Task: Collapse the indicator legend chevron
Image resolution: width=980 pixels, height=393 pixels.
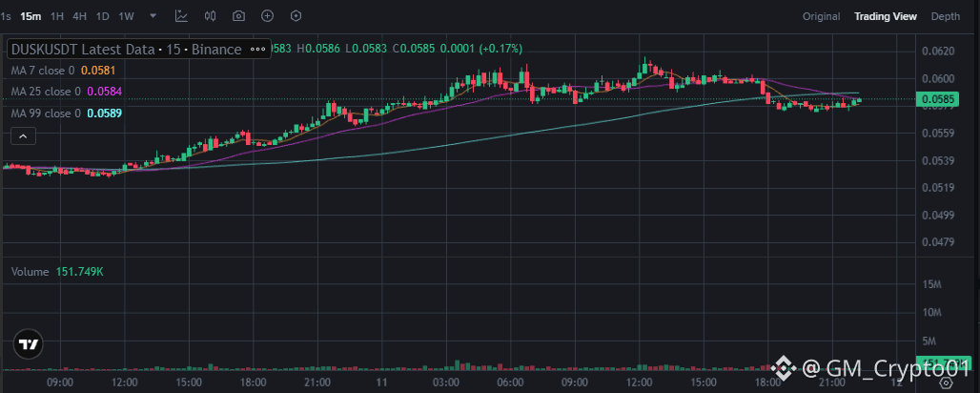Action: coord(22,137)
